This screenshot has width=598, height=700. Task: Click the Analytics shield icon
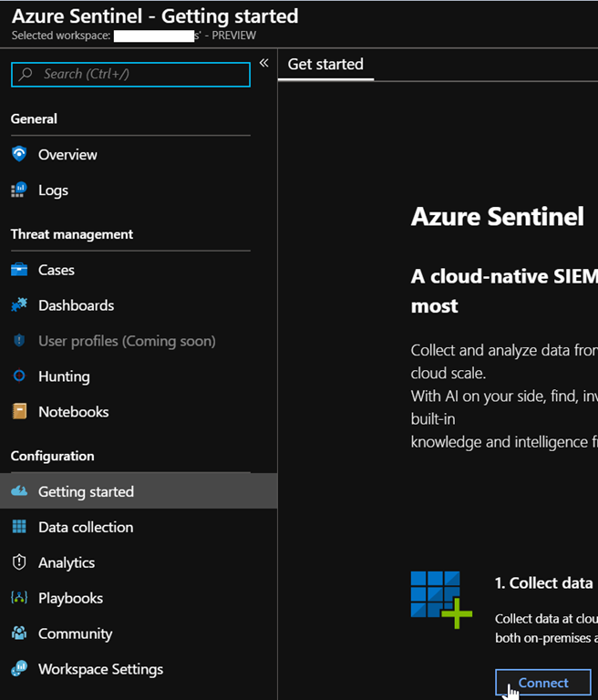(x=19, y=562)
